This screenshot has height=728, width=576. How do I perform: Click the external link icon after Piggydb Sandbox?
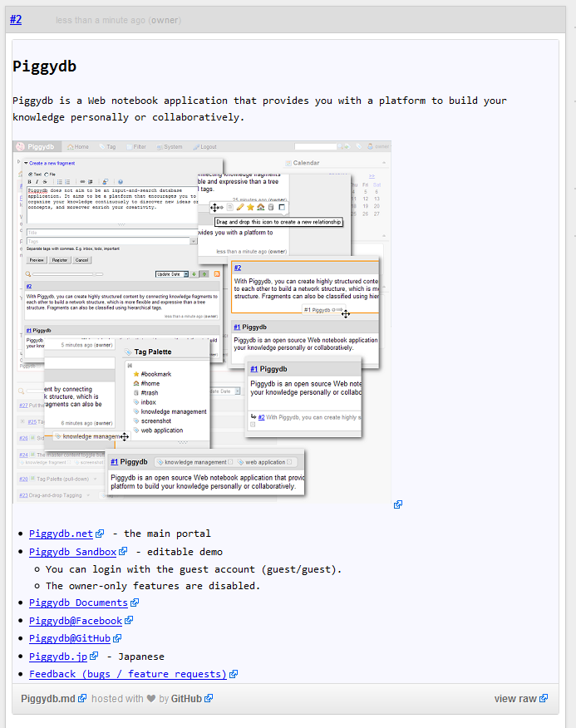click(124, 552)
